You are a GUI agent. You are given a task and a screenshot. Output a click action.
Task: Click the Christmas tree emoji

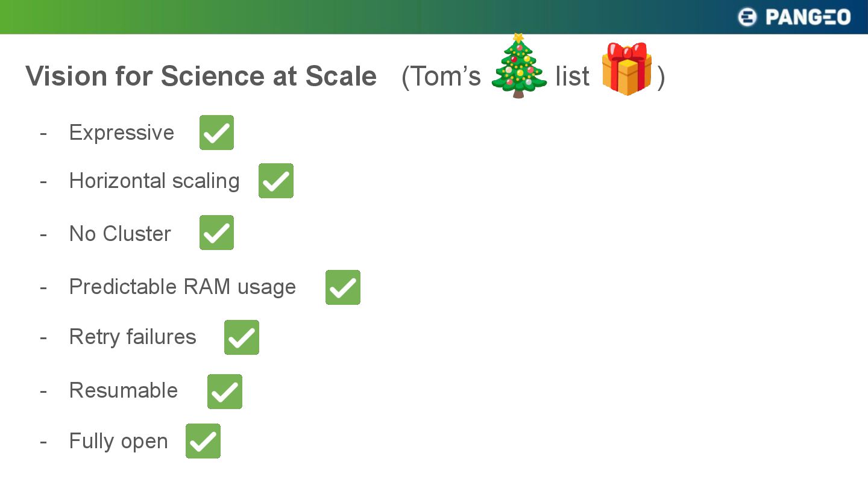tap(518, 66)
